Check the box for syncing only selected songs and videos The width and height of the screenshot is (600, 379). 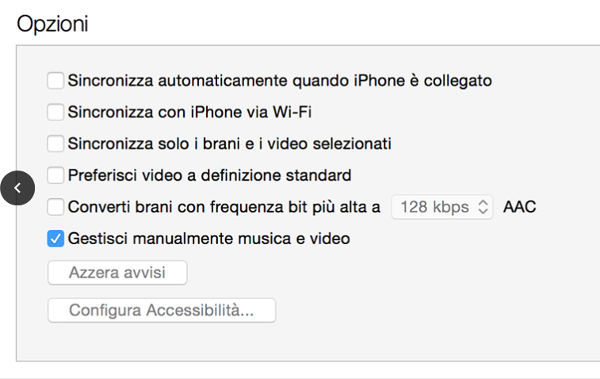(55, 144)
